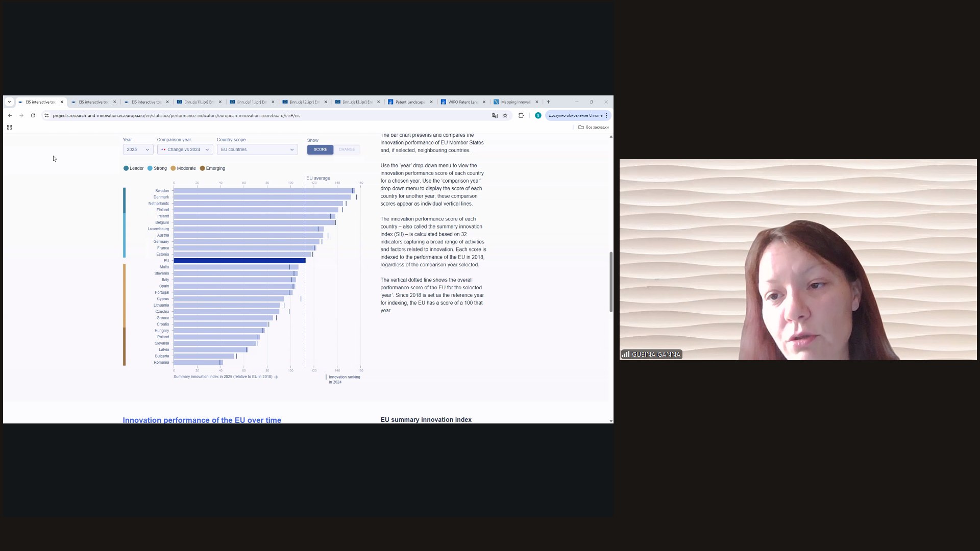This screenshot has width=980, height=551.
Task: Open the apps grid icon in bookmarks bar
Action: pos(9,127)
